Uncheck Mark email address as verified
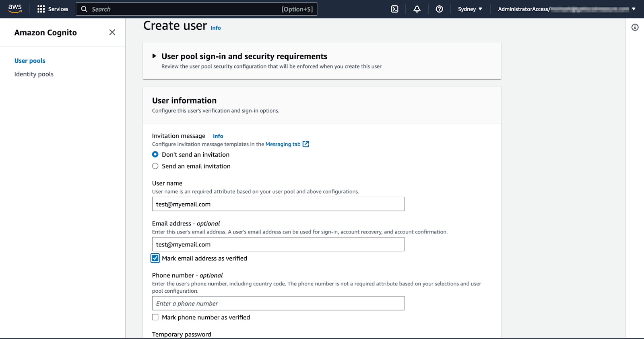The image size is (644, 339). point(155,258)
